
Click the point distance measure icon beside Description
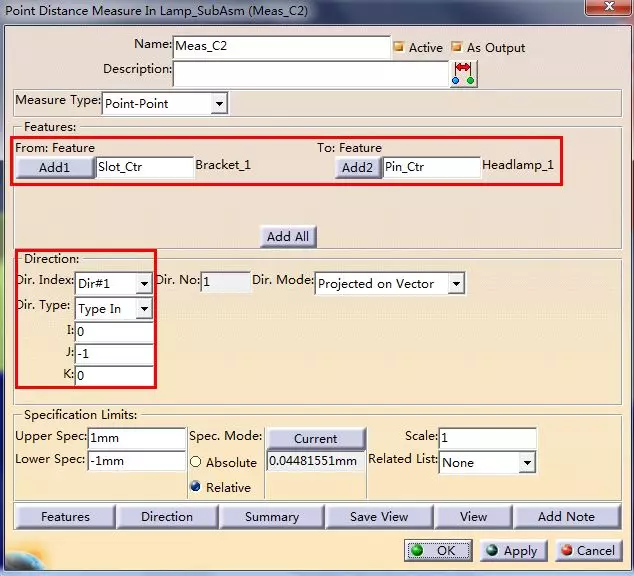(x=464, y=73)
